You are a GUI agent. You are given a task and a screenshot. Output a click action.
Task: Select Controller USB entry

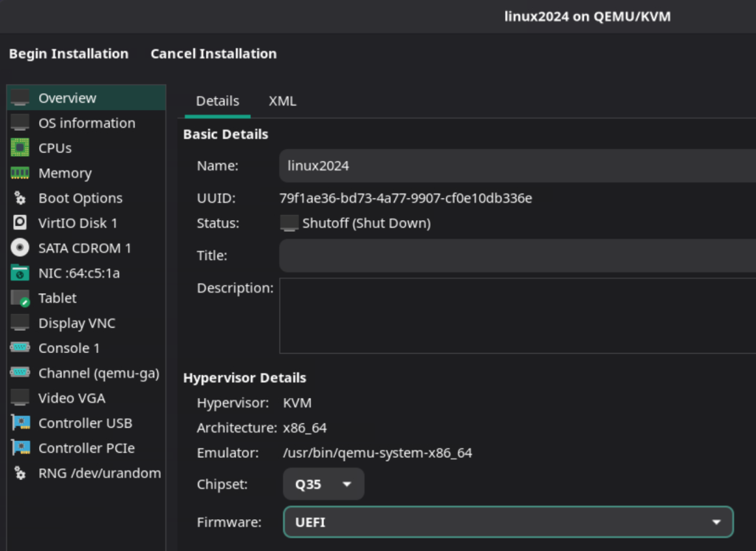click(87, 423)
